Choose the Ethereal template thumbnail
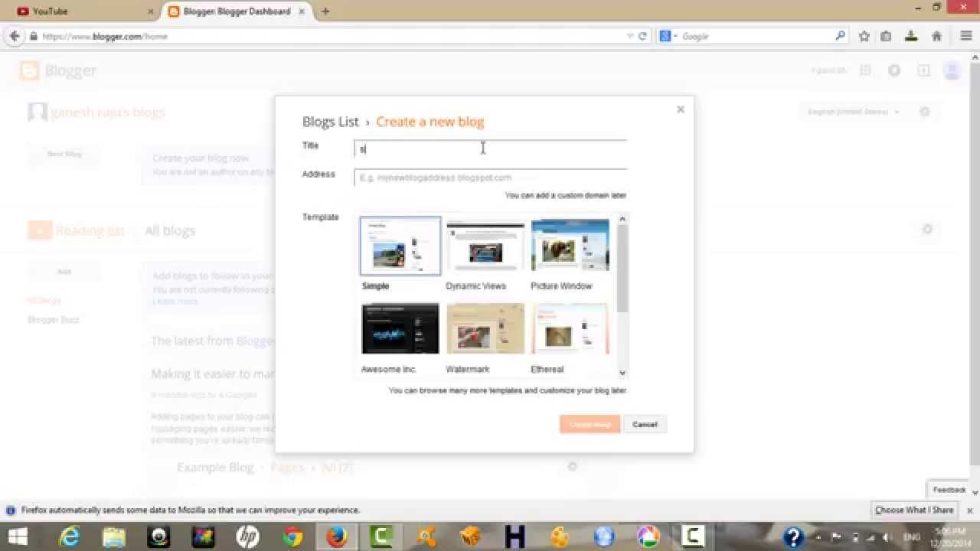This screenshot has width=980, height=551. pyautogui.click(x=570, y=329)
